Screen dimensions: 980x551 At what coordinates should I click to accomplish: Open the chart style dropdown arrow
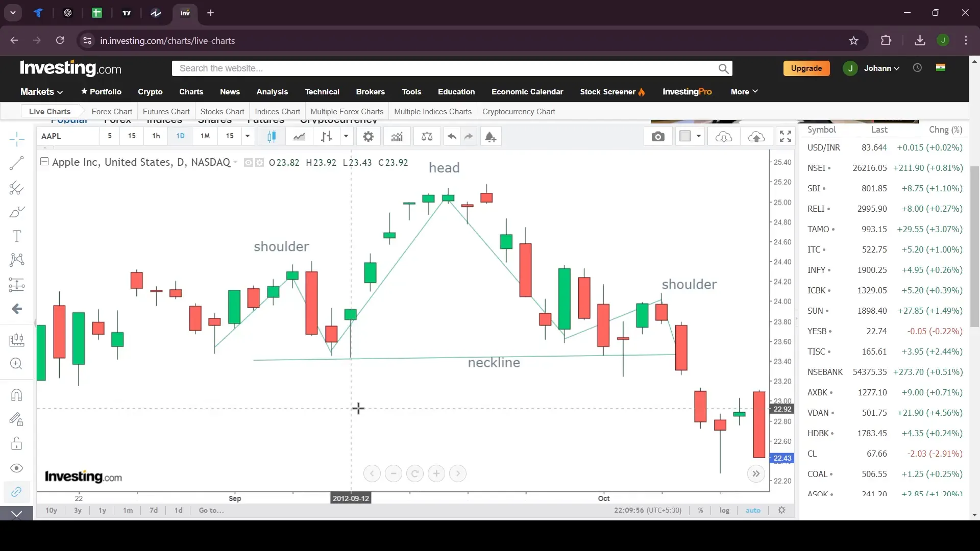pyautogui.click(x=346, y=136)
